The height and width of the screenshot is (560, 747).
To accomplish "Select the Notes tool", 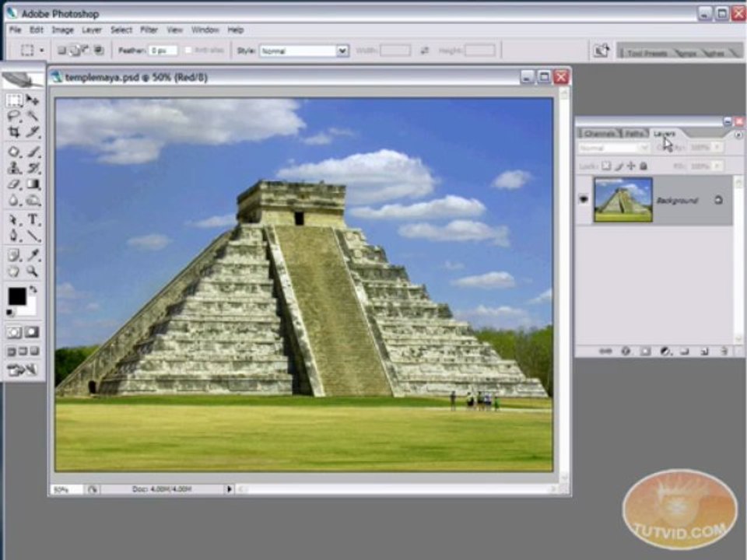I will [14, 256].
